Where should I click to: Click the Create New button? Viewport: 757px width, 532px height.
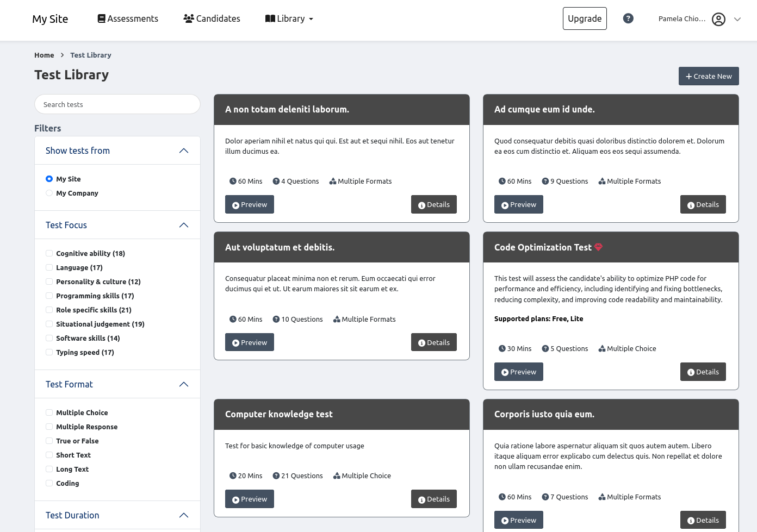708,77
